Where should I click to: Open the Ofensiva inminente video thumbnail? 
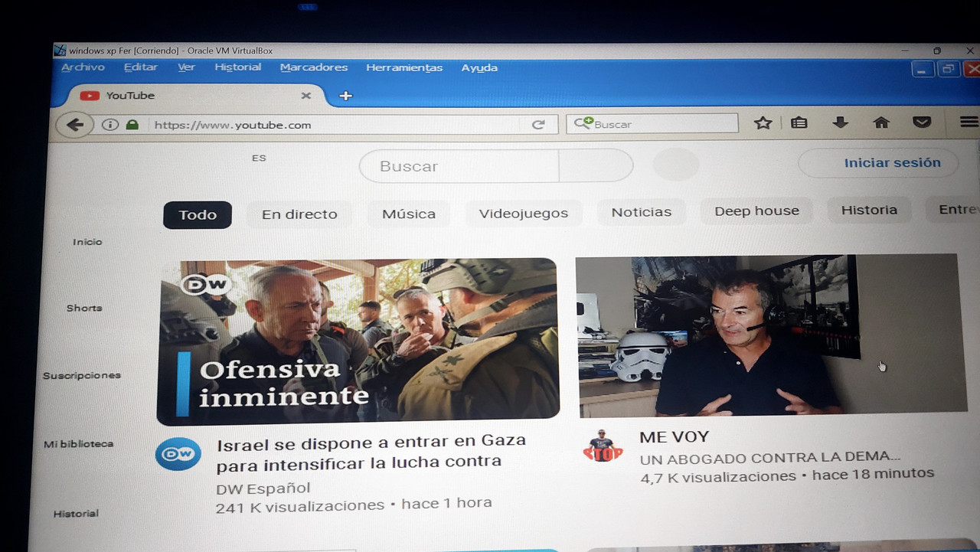[x=358, y=341]
